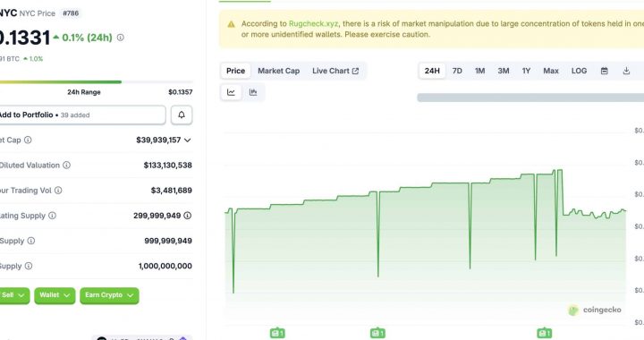This screenshot has height=340, width=644.
Task: Switch to line chart view icon
Action: click(x=232, y=92)
